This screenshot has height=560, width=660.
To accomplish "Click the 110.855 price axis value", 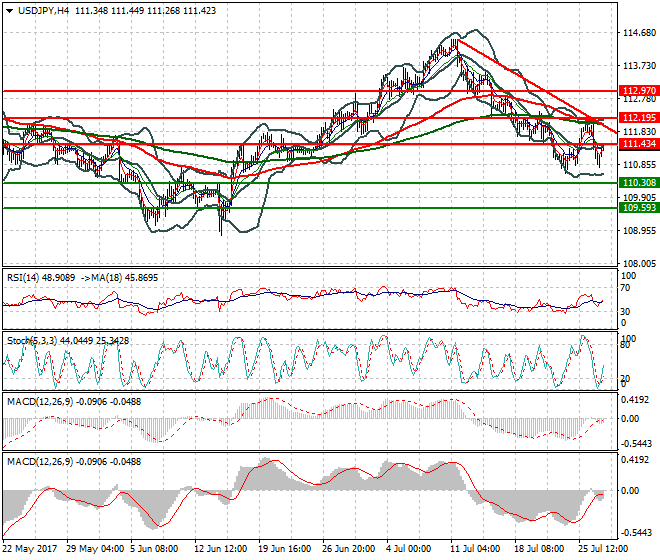I will click(x=639, y=165).
